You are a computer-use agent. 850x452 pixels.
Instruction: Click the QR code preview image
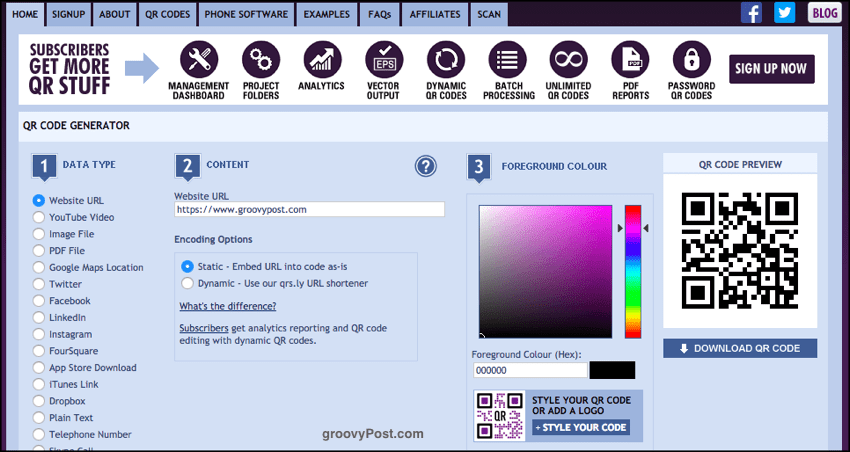(x=740, y=250)
